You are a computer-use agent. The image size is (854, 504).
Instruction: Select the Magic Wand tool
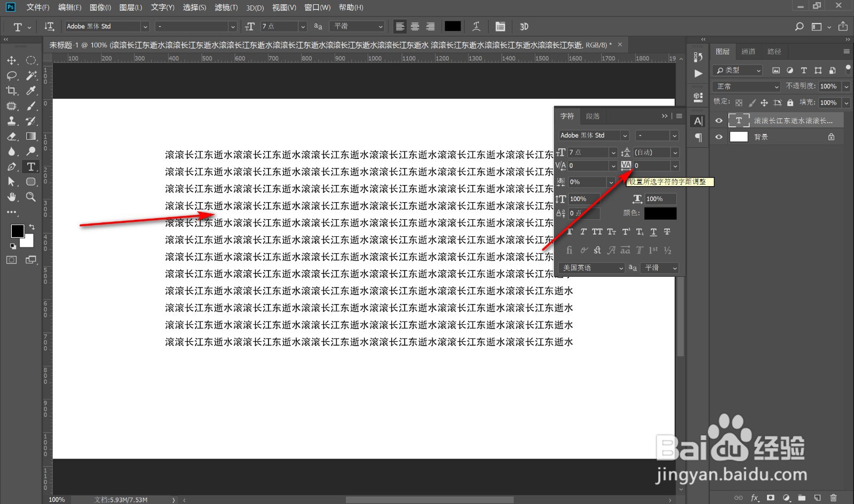(x=31, y=75)
